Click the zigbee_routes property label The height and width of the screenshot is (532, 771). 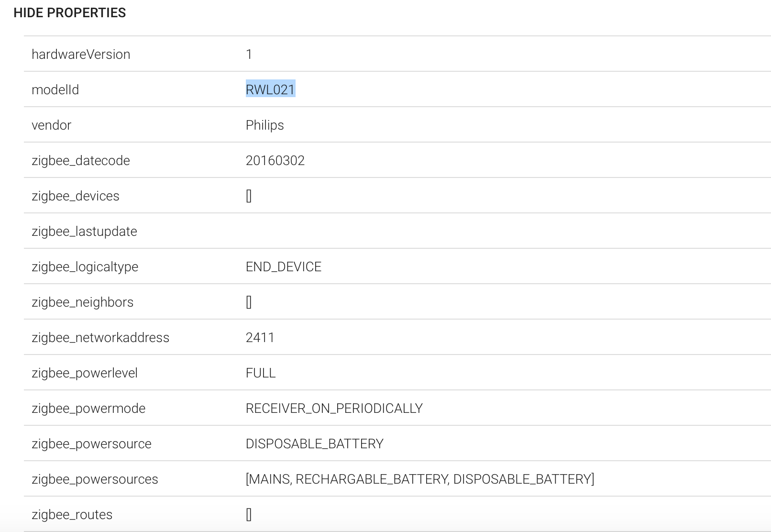click(72, 515)
